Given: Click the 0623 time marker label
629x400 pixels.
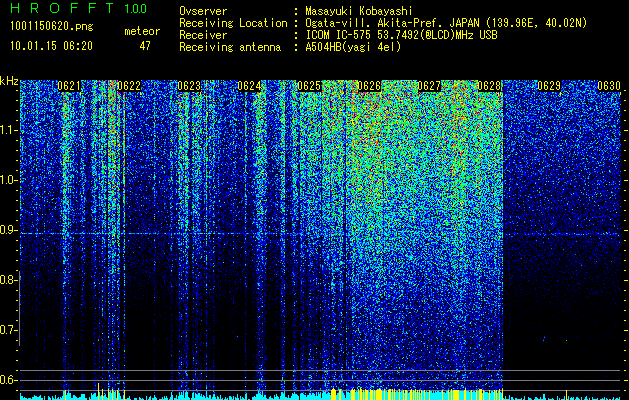Looking at the screenshot, I should (x=189, y=86).
